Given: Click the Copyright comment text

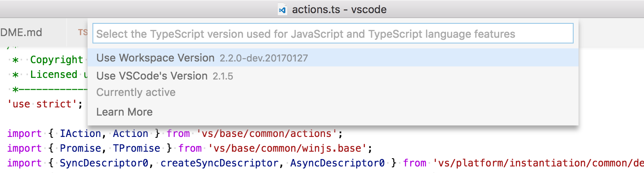Looking at the screenshot, I should point(56,60).
